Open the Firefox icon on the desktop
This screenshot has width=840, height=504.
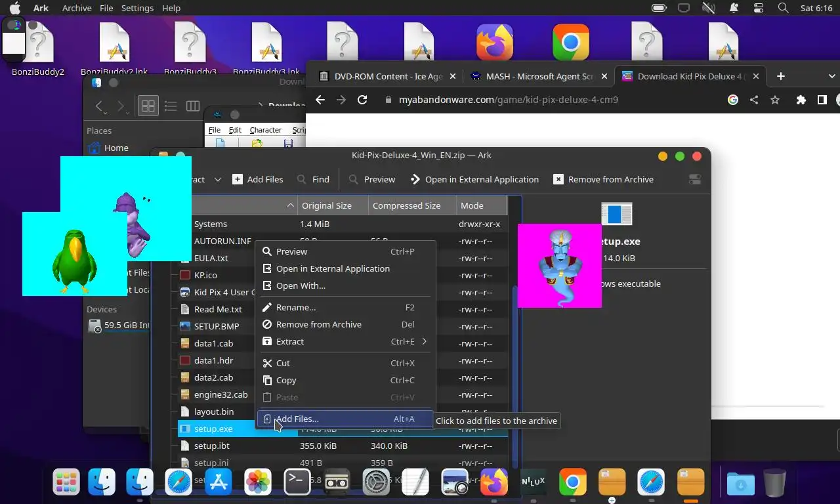pos(495,42)
